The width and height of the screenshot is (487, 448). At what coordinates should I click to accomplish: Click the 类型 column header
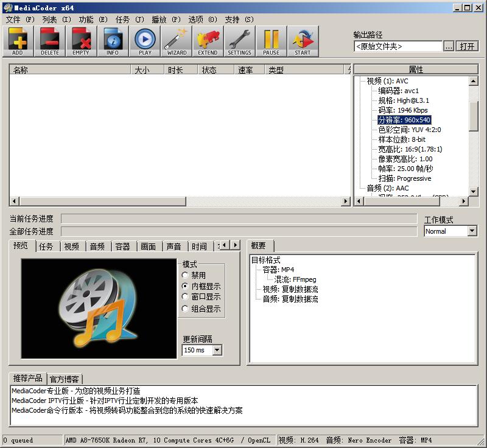tap(305, 70)
